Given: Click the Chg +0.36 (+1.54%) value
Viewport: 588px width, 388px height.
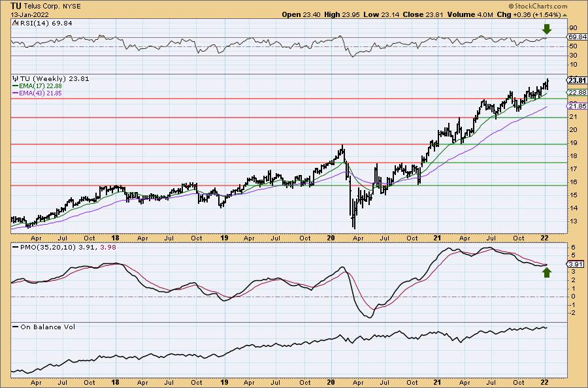Looking at the screenshot, I should (x=529, y=14).
